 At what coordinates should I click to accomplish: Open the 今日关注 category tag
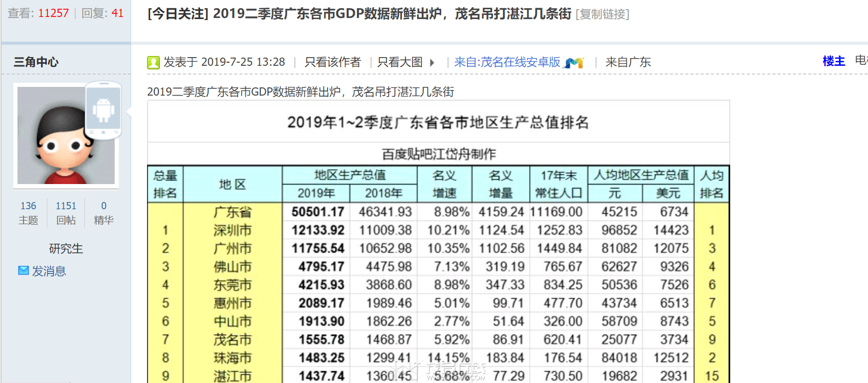[x=178, y=14]
